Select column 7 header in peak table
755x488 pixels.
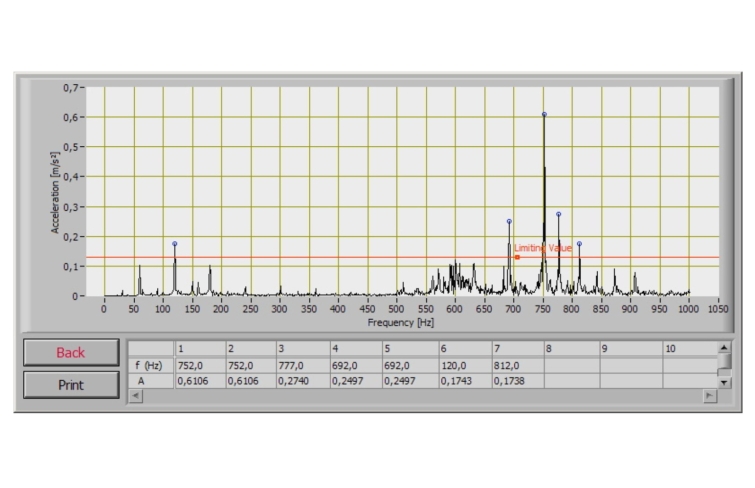coord(515,348)
